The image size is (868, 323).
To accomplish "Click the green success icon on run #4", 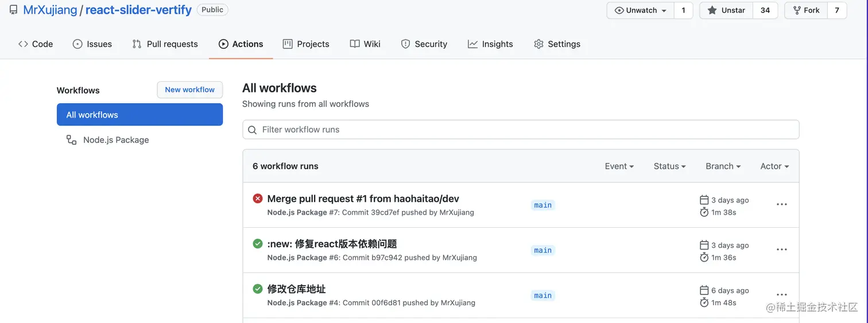I will 258,289.
